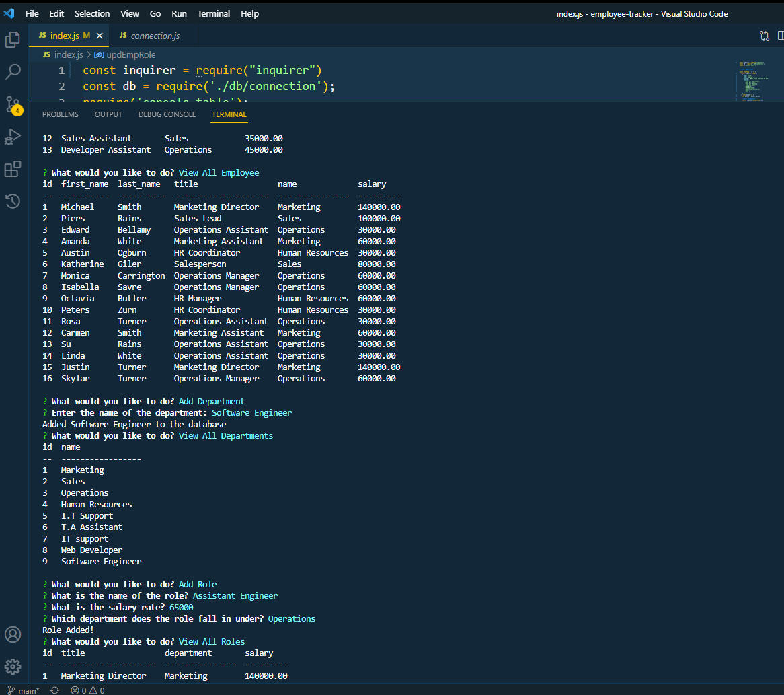Image resolution: width=784 pixels, height=695 pixels.
Task: Switch to the OUTPUT panel tab
Action: pos(108,114)
